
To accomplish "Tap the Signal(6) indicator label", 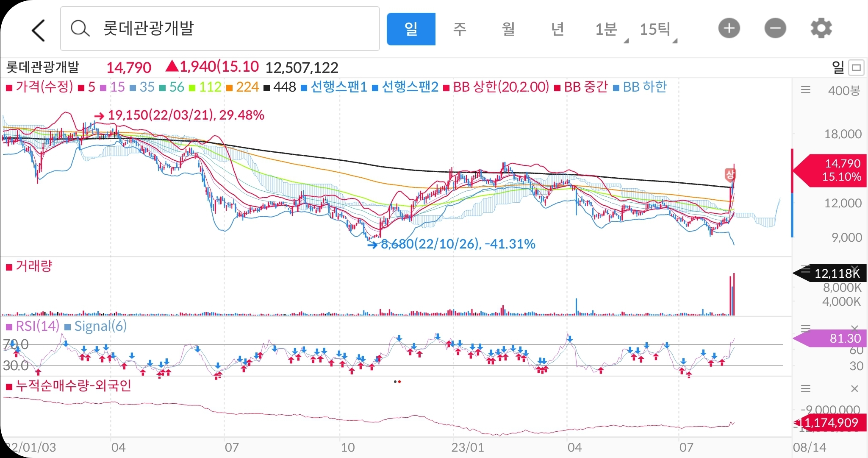I will tap(95, 326).
